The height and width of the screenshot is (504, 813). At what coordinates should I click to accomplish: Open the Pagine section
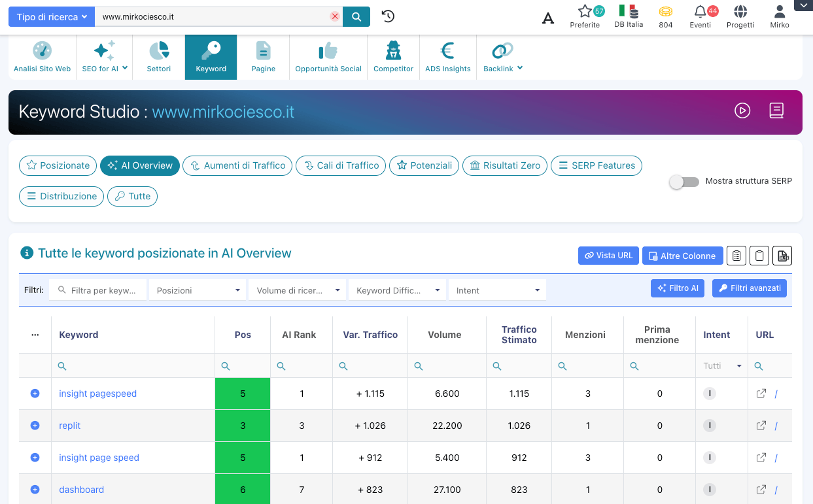(x=264, y=57)
